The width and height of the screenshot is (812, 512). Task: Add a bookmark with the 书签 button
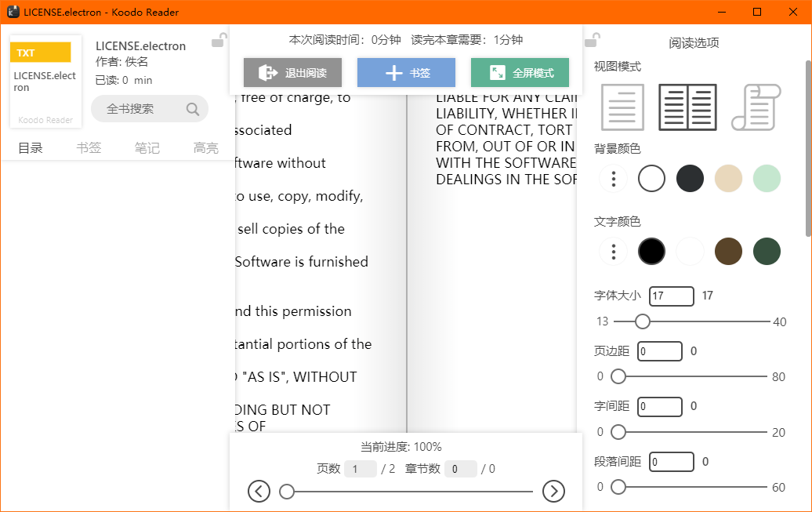[406, 71]
